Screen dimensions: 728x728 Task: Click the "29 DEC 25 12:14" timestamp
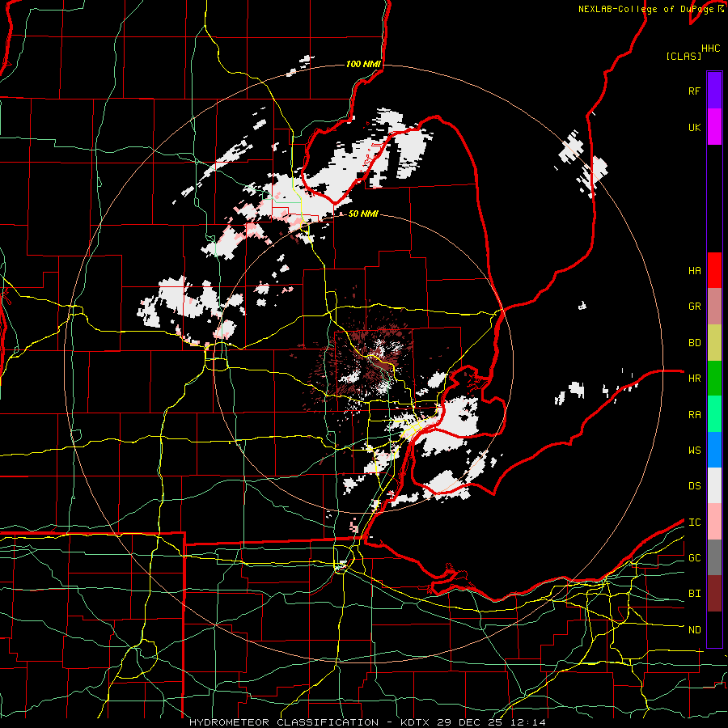[x=491, y=722]
